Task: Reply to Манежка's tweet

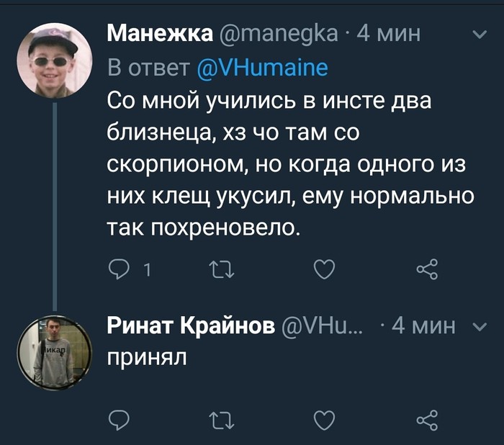Action: pos(117,271)
